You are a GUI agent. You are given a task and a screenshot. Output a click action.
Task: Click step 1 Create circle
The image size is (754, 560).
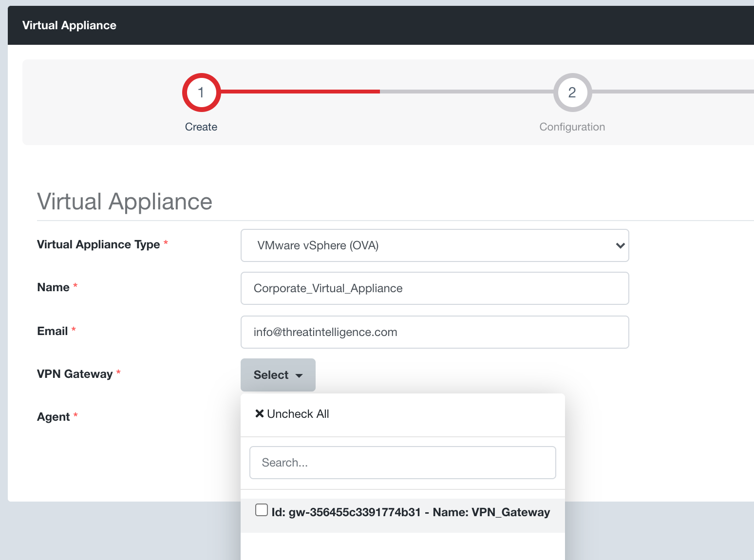[x=201, y=93]
